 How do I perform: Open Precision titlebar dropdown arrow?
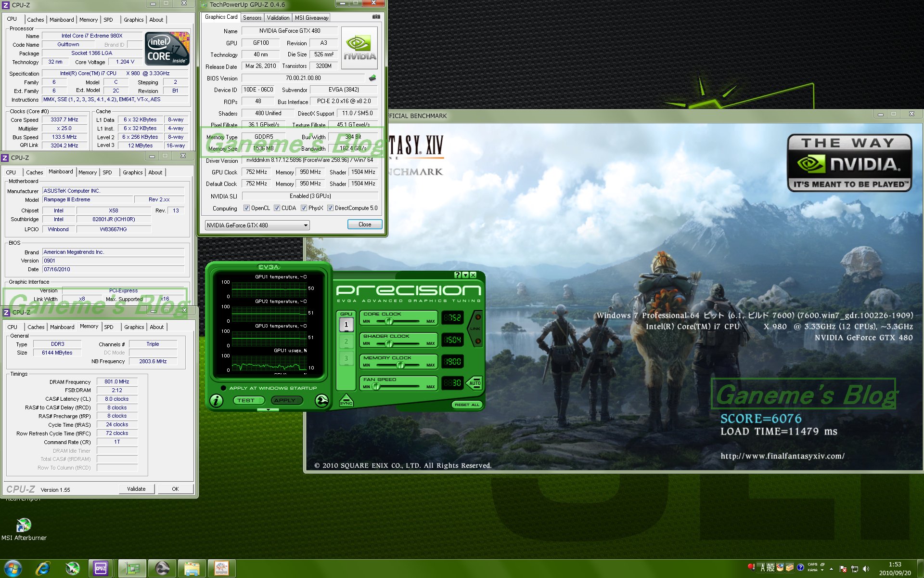coord(465,275)
